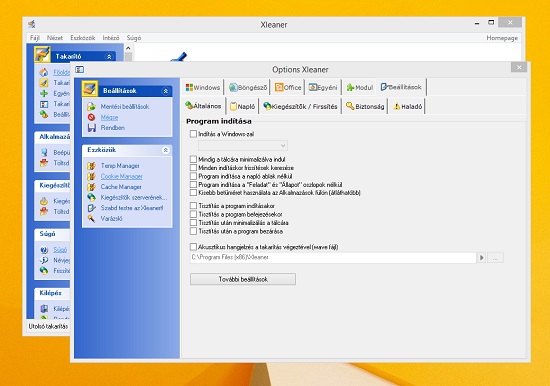Collapse the Takarító panel in Xleaner window
550x386 pixels.
pyautogui.click(x=109, y=56)
